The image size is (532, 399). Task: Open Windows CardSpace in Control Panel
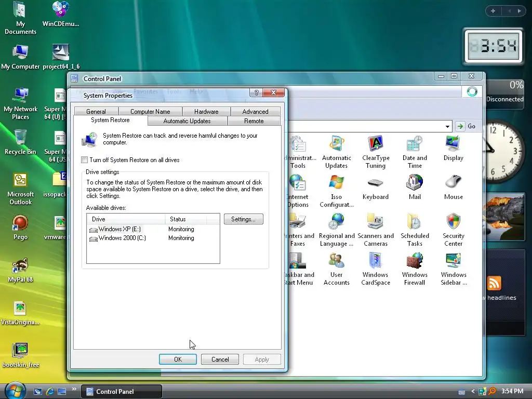pyautogui.click(x=376, y=269)
